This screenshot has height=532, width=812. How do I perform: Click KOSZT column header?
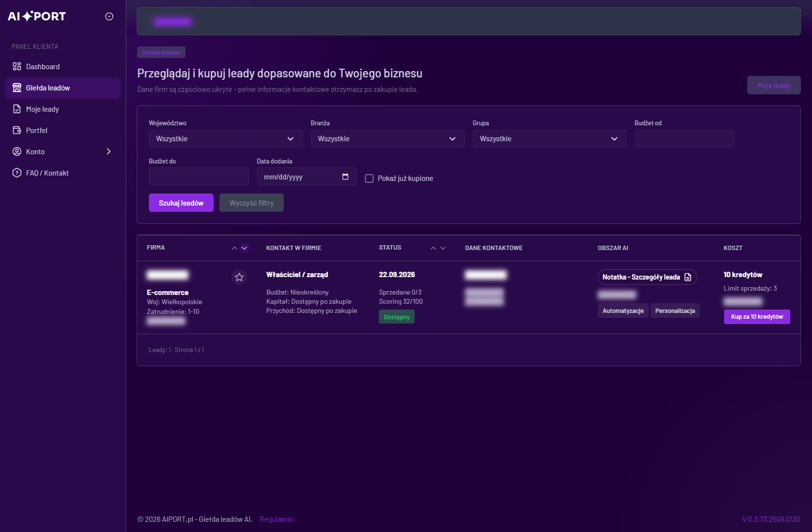733,248
